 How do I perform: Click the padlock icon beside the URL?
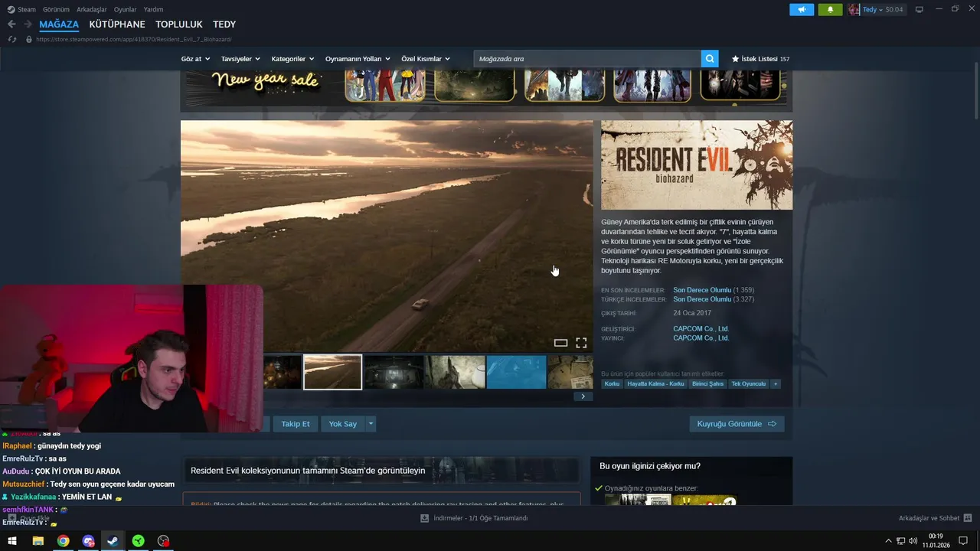(29, 39)
